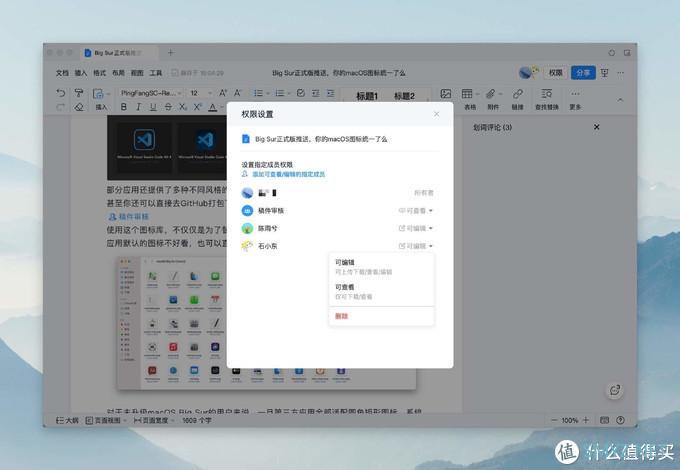680x470 pixels.
Task: Click the blue 分享 button
Action: pos(583,73)
